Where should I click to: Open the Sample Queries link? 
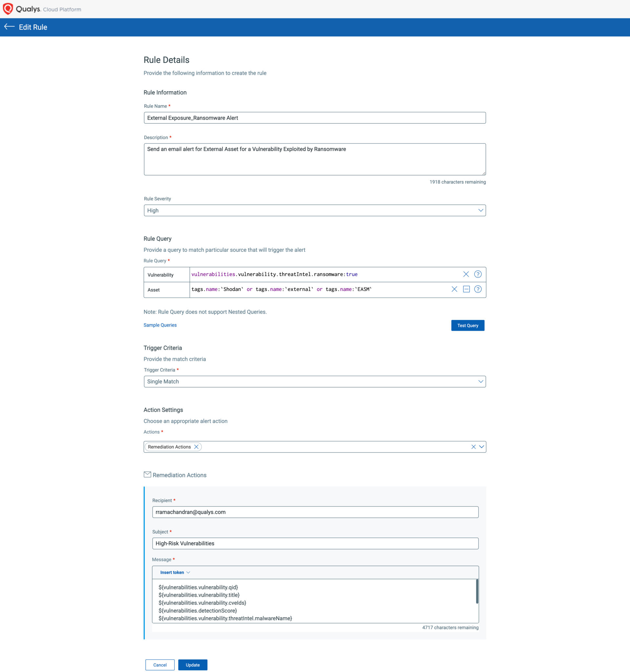[x=160, y=325]
